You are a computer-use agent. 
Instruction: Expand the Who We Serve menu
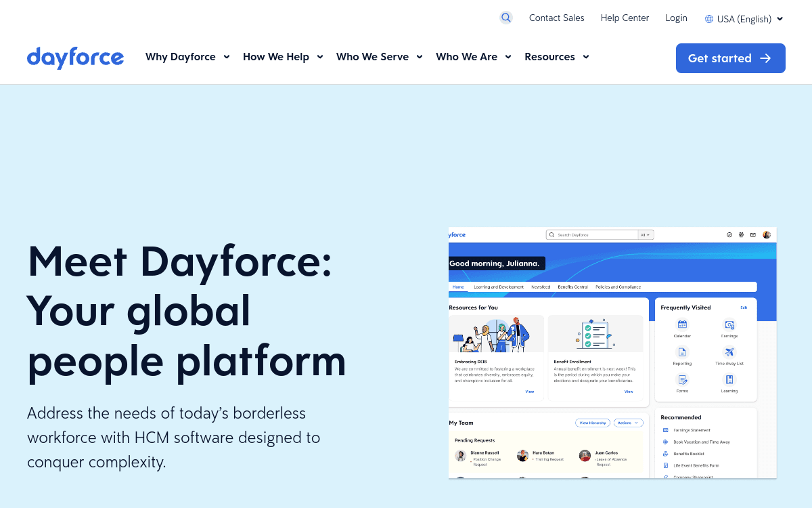pyautogui.click(x=380, y=57)
